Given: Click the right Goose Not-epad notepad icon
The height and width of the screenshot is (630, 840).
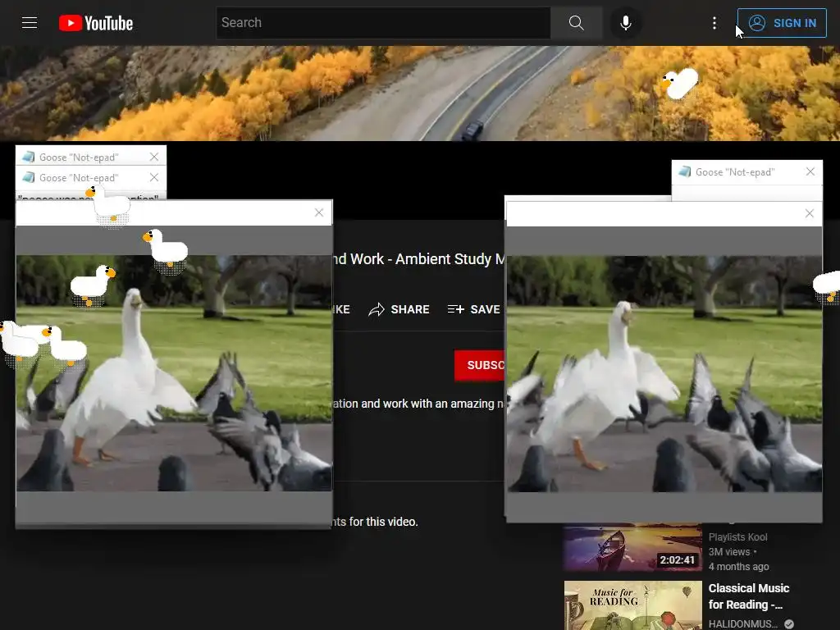Looking at the screenshot, I should coord(685,171).
